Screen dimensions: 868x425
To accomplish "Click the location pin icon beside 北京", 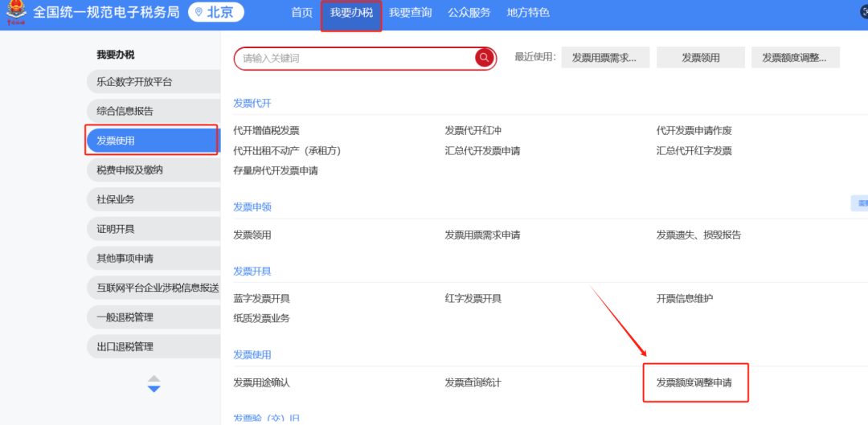I will 199,13.
